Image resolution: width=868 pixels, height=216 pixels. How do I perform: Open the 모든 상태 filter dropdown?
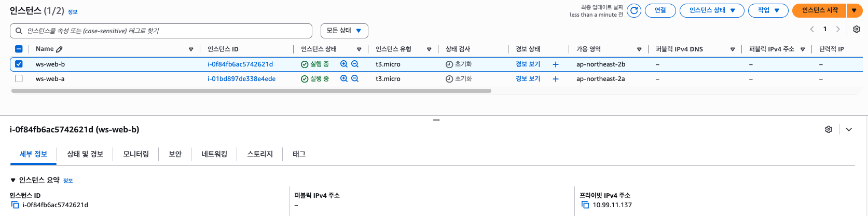pyautogui.click(x=344, y=31)
